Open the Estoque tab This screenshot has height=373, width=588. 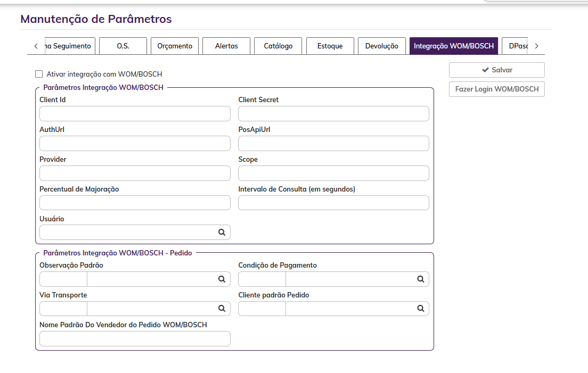pyautogui.click(x=330, y=46)
